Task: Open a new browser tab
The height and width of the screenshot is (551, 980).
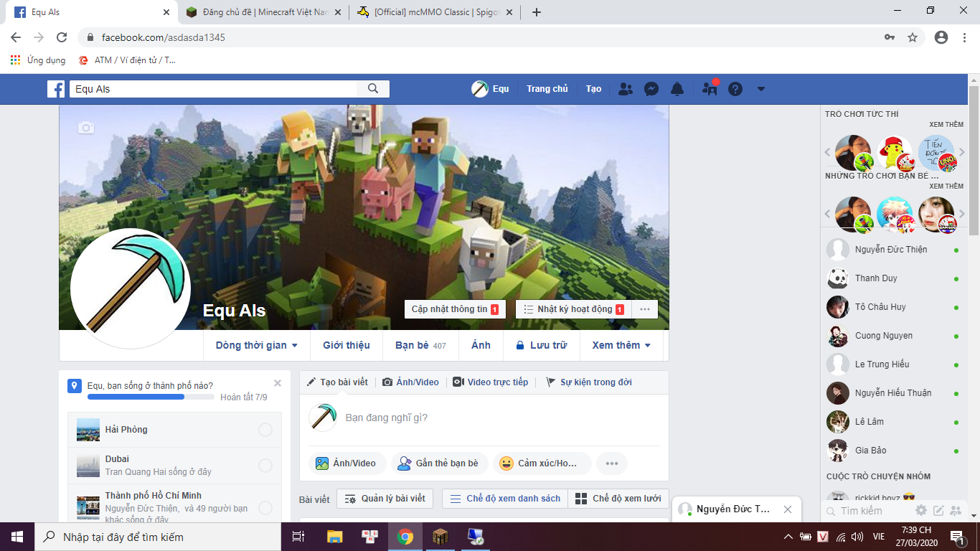Action: click(537, 12)
